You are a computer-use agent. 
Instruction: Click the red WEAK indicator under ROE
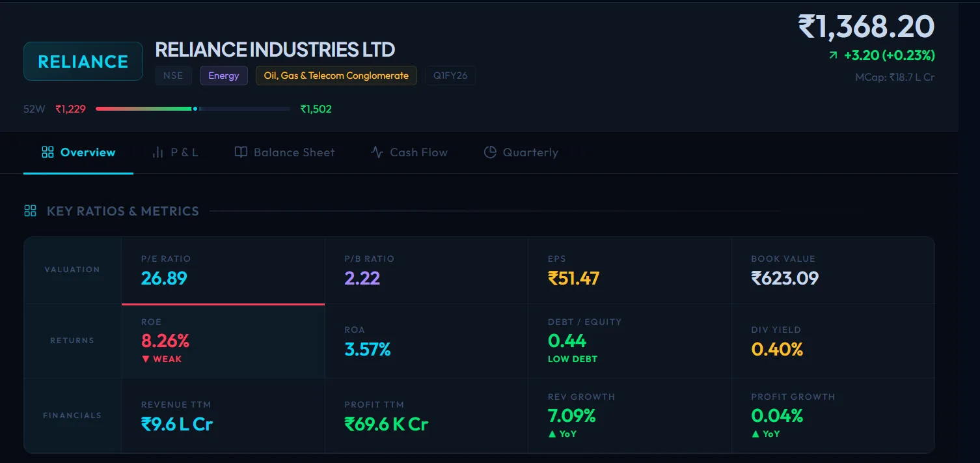[161, 359]
